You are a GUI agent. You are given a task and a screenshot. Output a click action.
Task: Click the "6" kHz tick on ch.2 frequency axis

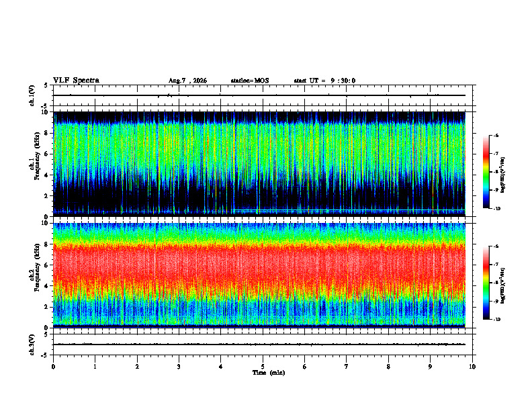(47, 265)
